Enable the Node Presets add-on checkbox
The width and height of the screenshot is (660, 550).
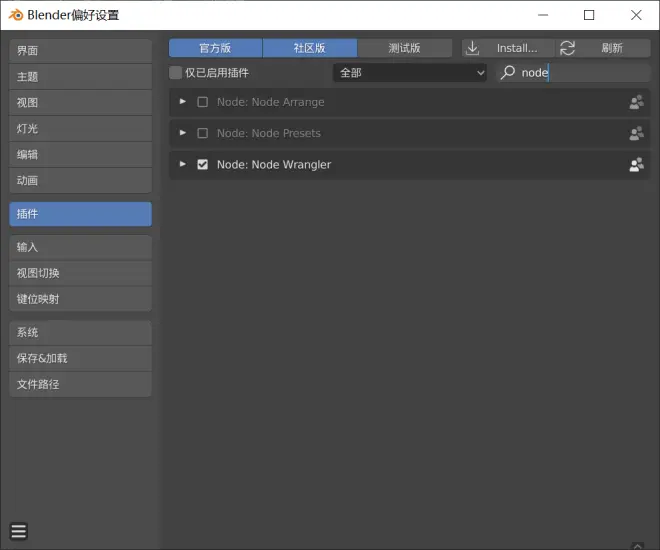click(x=202, y=133)
